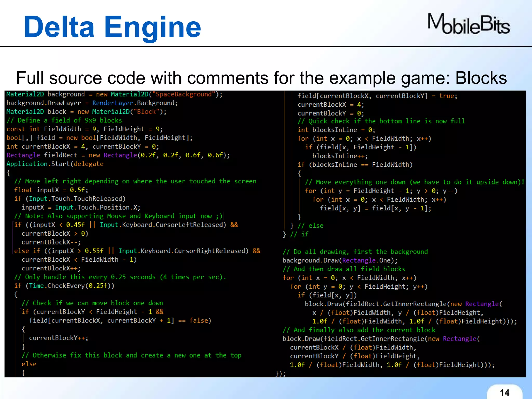Click 'if (Input.Touch.TouchReleased)' line
532x399 pixels.
click(x=70, y=199)
